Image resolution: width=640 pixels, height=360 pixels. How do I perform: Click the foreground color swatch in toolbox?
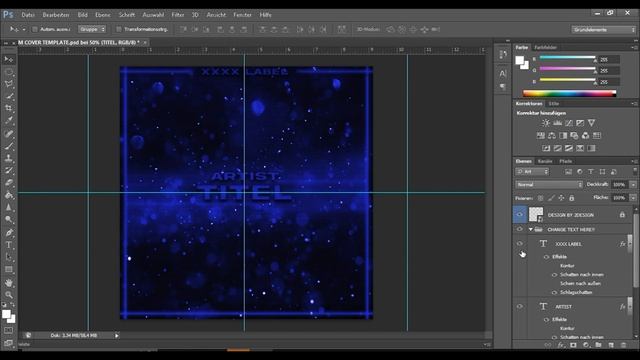click(6, 314)
